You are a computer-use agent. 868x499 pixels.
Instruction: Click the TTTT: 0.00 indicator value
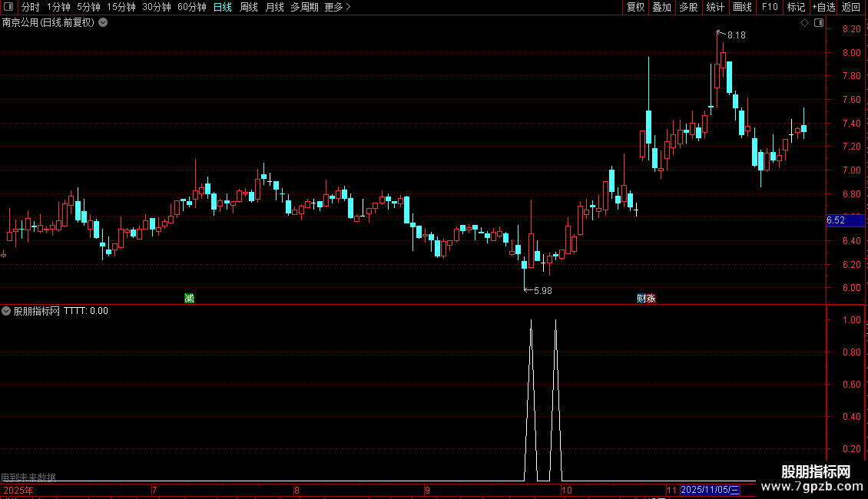click(x=86, y=311)
